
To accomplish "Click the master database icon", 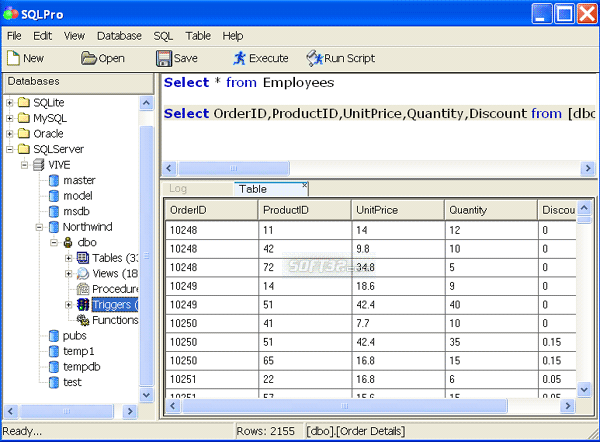I will [x=54, y=180].
